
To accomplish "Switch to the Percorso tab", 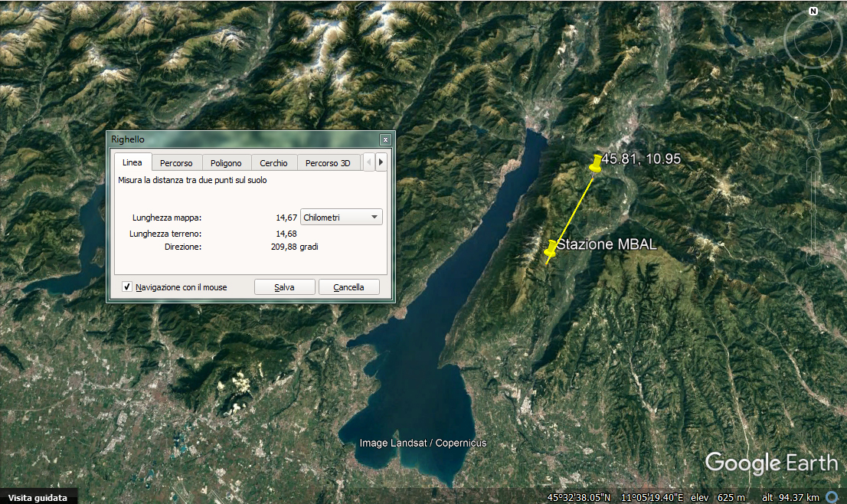I will click(176, 163).
